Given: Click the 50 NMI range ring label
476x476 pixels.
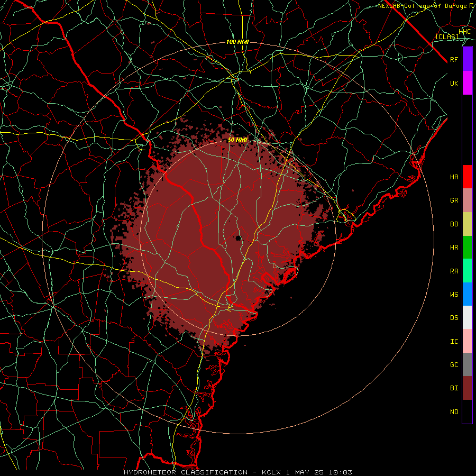Looking at the screenshot, I should pyautogui.click(x=237, y=140).
